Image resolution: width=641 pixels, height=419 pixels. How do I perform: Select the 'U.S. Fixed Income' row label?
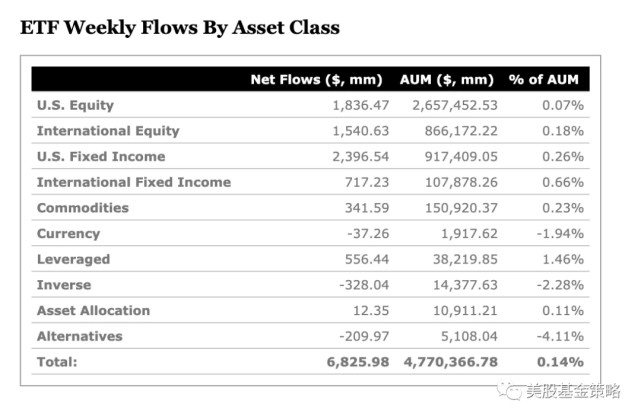point(101,157)
